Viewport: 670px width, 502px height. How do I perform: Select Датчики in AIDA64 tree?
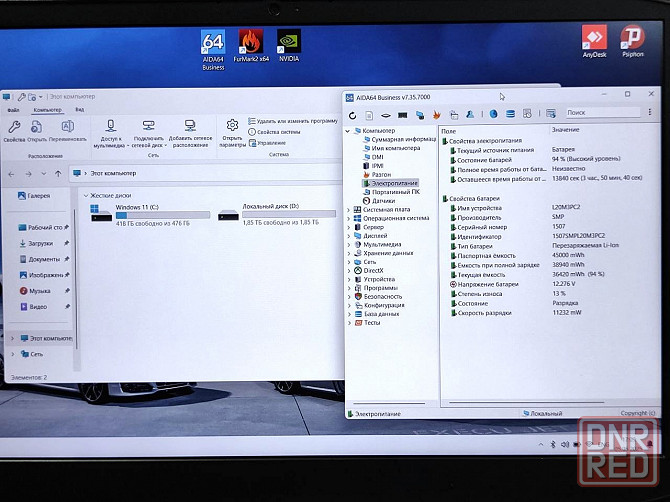pyautogui.click(x=379, y=201)
